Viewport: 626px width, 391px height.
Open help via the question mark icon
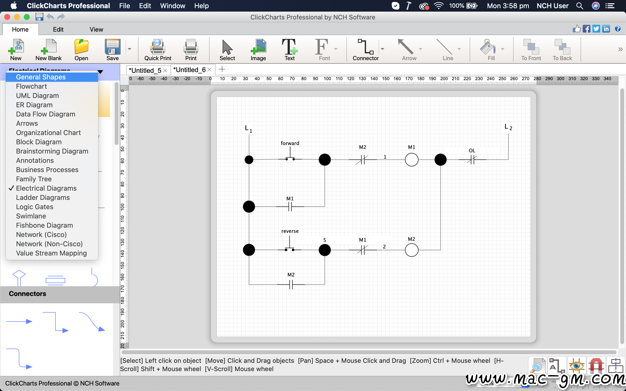[618, 29]
